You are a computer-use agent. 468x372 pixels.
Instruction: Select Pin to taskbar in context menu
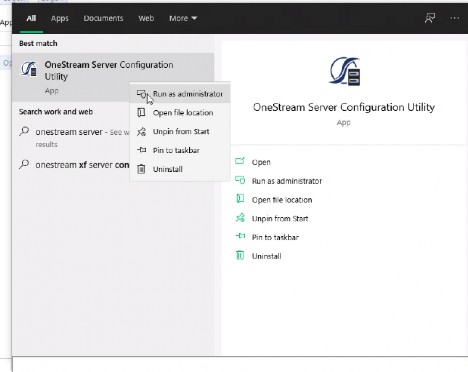pos(180,150)
